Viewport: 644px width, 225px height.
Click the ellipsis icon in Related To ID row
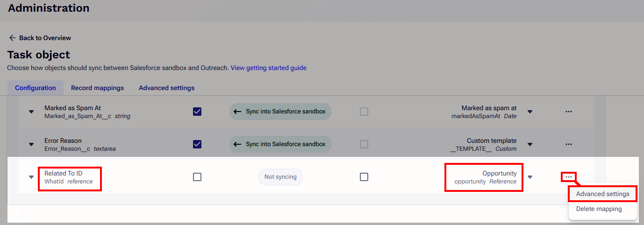(568, 177)
